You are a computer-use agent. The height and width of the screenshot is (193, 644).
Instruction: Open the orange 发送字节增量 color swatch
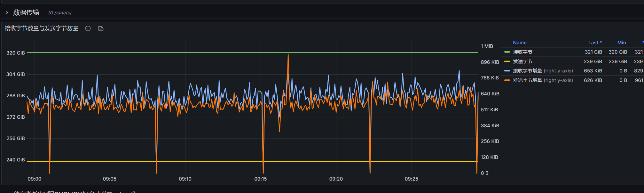(507, 80)
